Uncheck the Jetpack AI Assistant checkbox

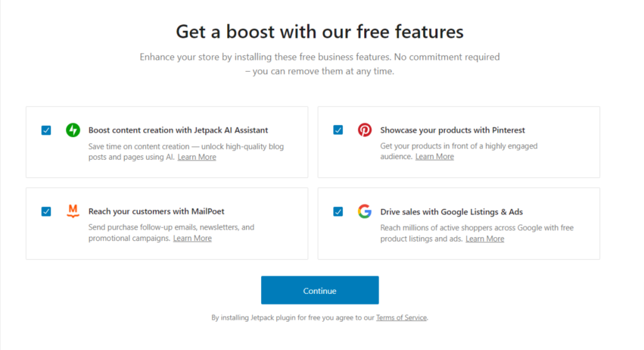[46, 130]
